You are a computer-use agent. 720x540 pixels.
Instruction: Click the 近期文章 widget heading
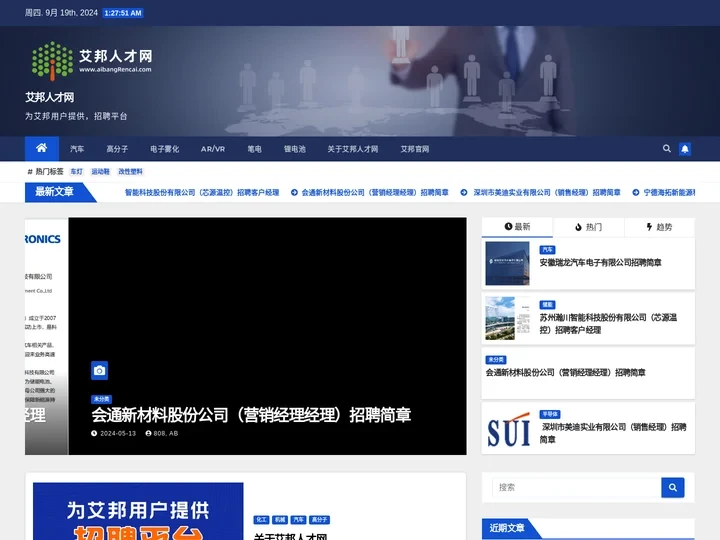[x=507, y=528]
